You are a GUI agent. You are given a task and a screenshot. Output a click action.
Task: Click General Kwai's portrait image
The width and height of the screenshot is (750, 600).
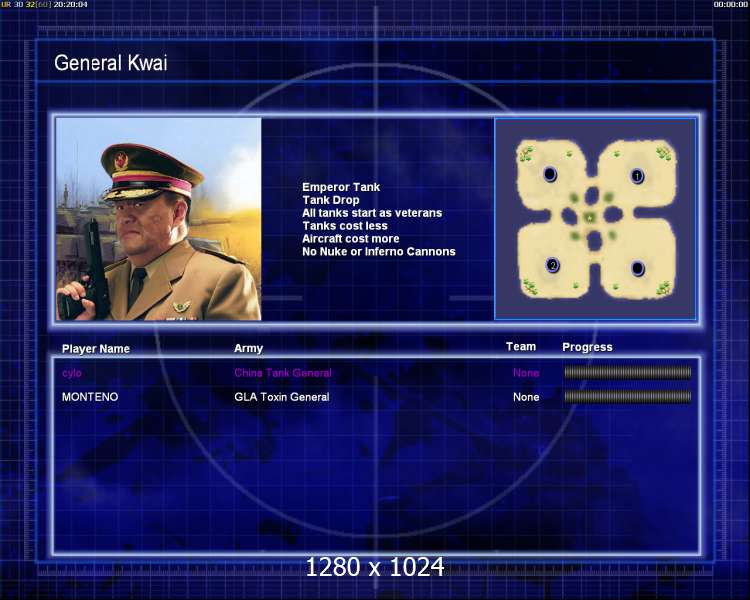click(158, 219)
